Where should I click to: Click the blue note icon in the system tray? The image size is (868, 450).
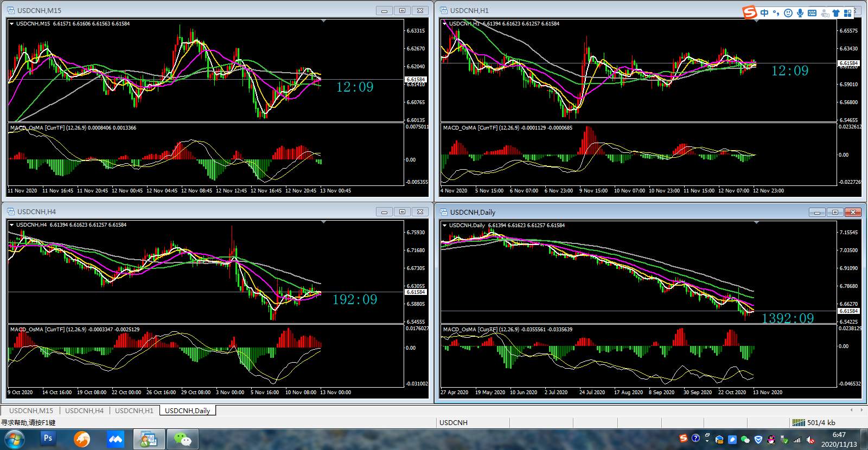(x=732, y=440)
